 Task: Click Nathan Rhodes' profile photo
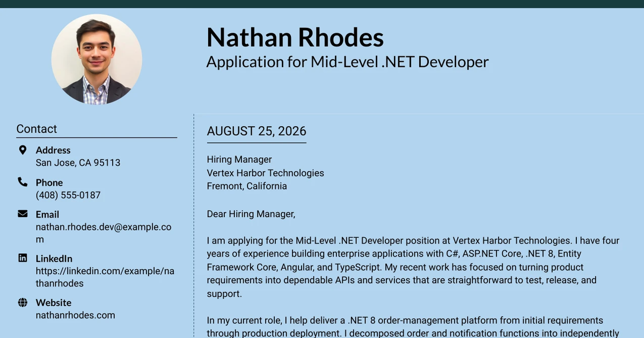pos(97,59)
